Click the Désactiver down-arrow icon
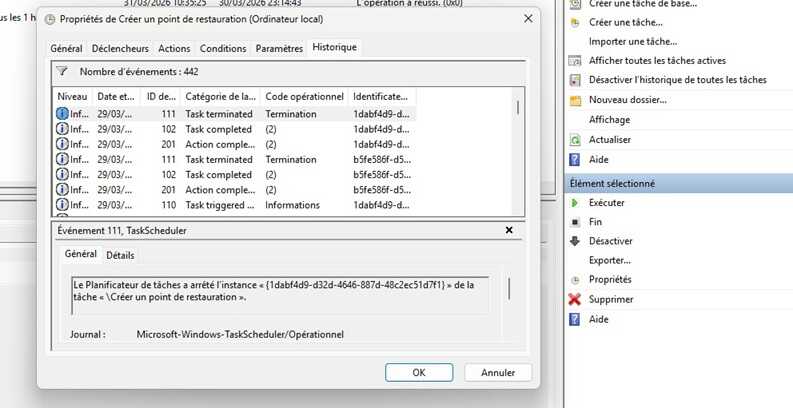 pyautogui.click(x=575, y=241)
